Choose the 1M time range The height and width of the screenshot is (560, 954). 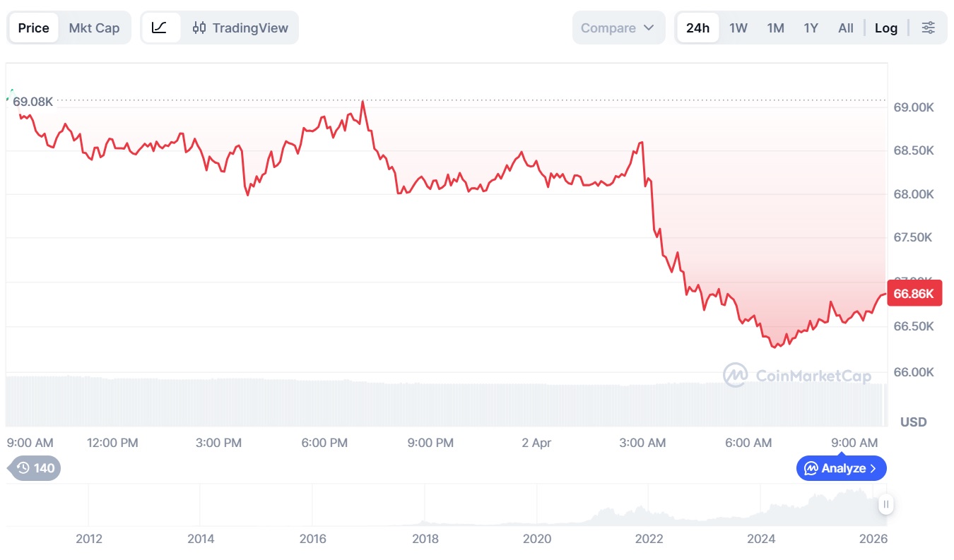(775, 28)
